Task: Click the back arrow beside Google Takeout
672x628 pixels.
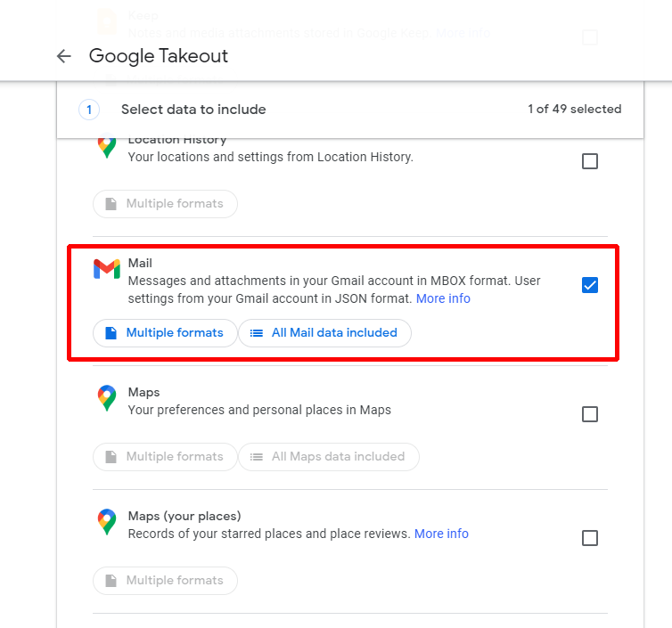Action: (63, 56)
